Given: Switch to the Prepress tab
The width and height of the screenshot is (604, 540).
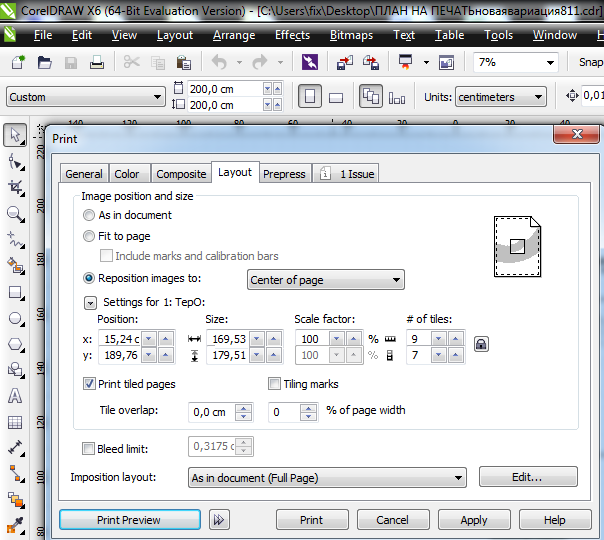Looking at the screenshot, I should pyautogui.click(x=284, y=174).
